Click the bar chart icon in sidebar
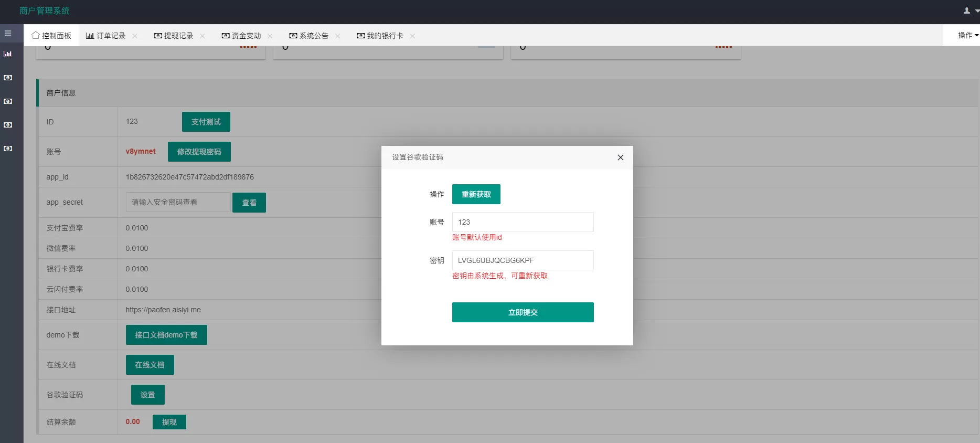 pyautogui.click(x=8, y=54)
